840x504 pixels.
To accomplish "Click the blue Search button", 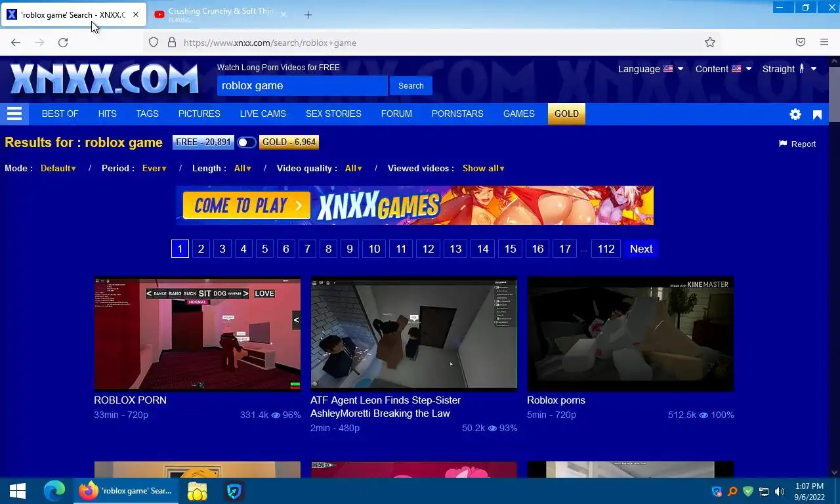I will pos(411,85).
